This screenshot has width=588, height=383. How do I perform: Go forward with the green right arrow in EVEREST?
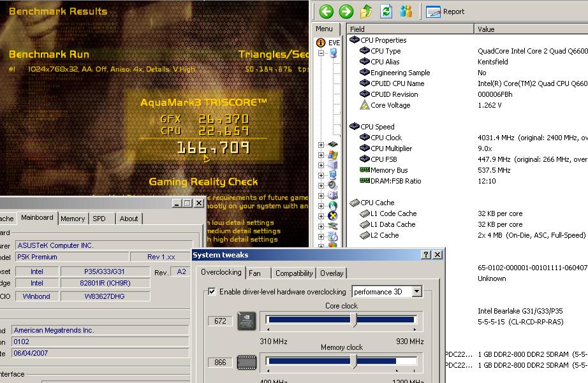pos(346,11)
